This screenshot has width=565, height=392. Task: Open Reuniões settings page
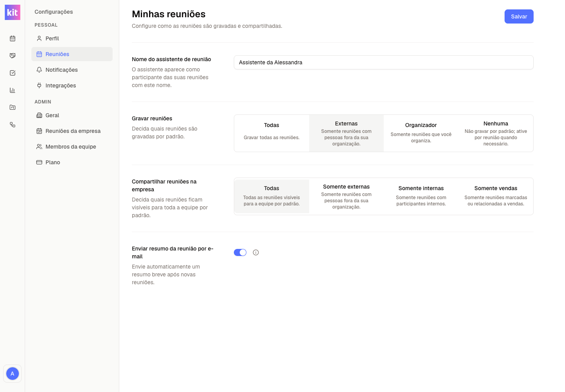72,54
